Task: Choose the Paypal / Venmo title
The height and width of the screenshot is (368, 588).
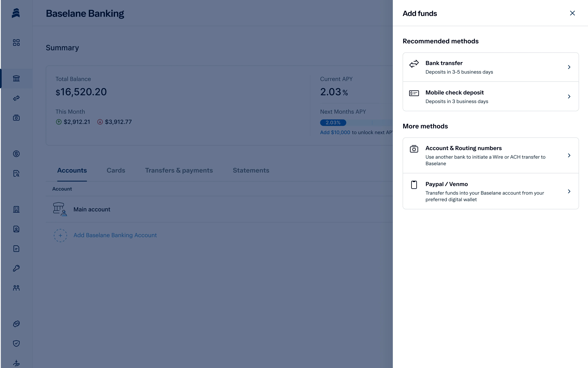Action: (x=447, y=184)
